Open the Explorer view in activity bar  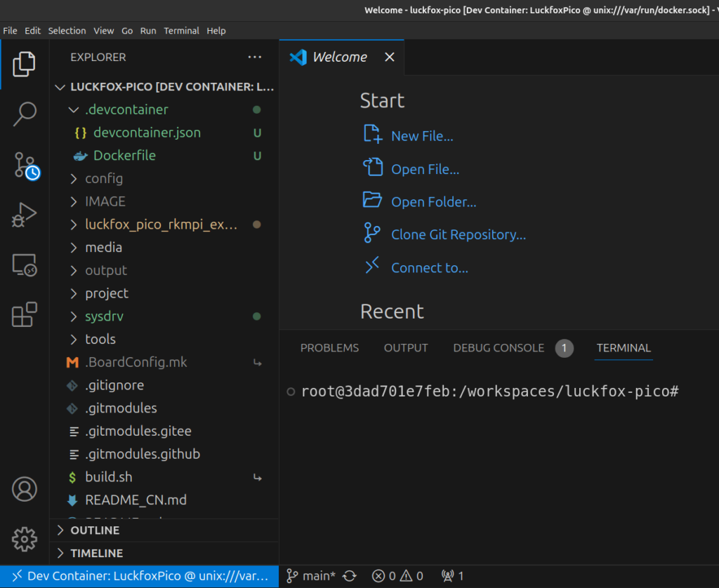(x=25, y=64)
